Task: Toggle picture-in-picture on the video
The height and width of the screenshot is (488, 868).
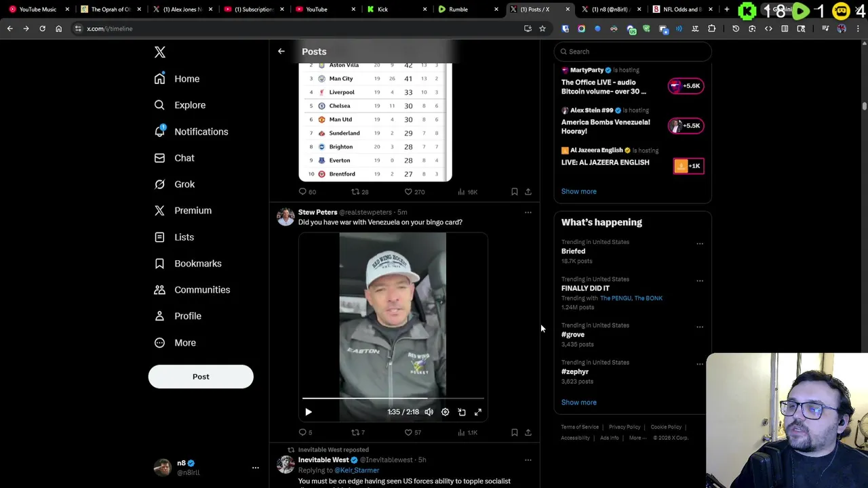Action: (x=462, y=412)
